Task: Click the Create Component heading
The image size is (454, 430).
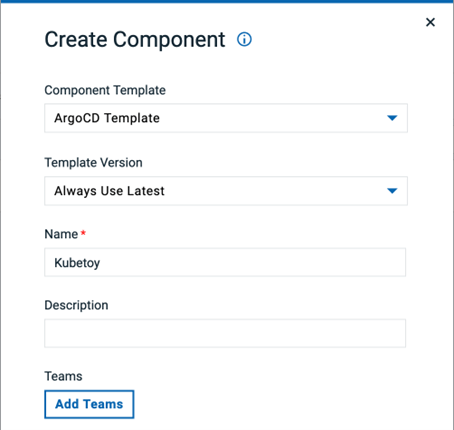Action: click(x=135, y=39)
